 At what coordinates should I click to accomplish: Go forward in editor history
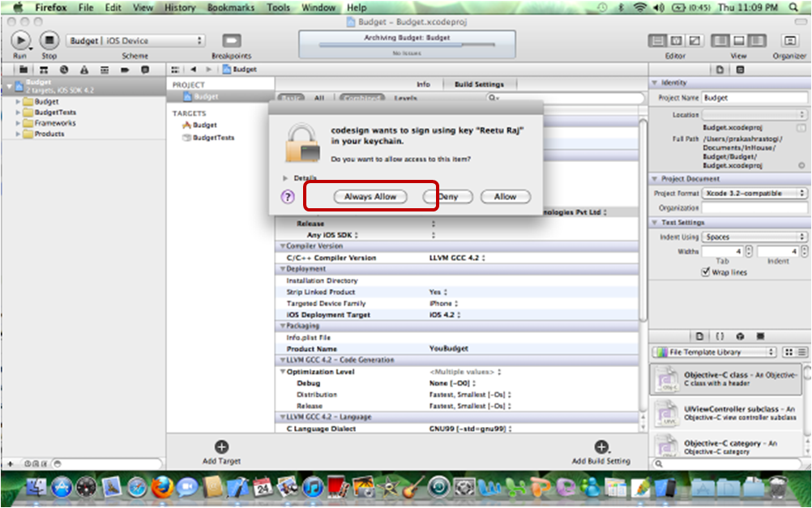click(x=209, y=70)
